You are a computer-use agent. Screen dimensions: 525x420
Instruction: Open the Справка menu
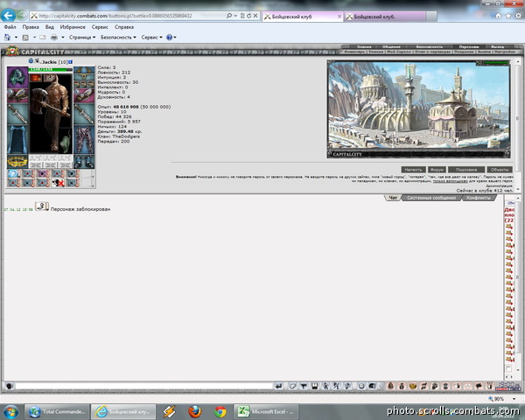tap(124, 27)
